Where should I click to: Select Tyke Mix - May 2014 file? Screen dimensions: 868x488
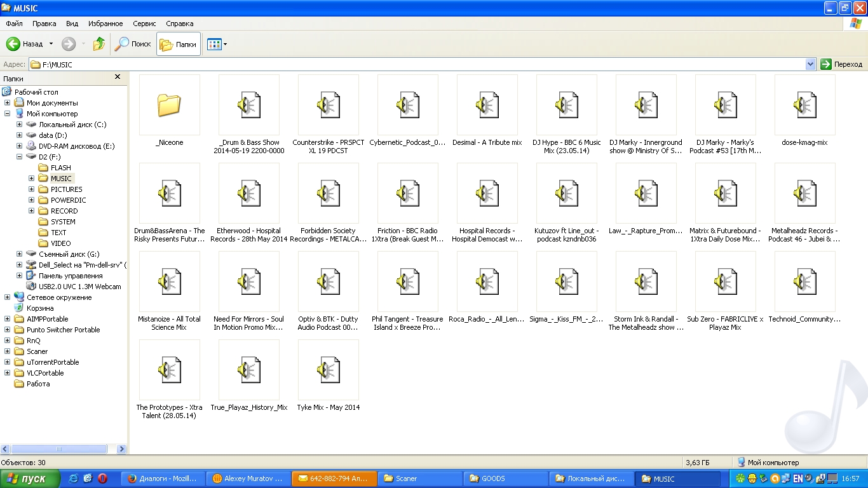(x=328, y=370)
